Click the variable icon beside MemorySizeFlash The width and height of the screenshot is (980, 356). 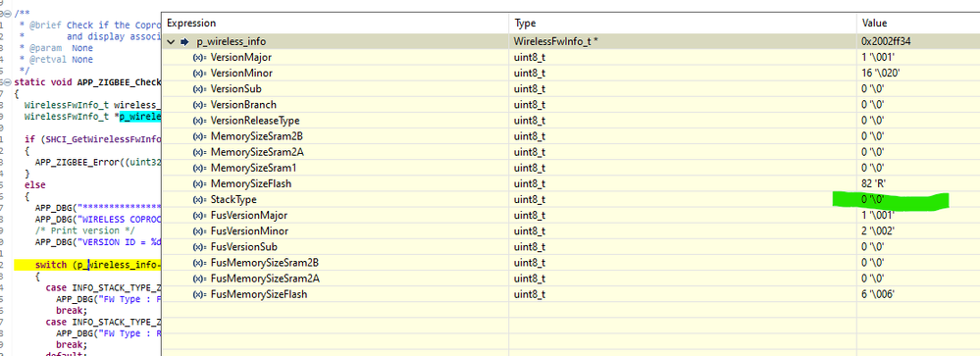tap(200, 183)
